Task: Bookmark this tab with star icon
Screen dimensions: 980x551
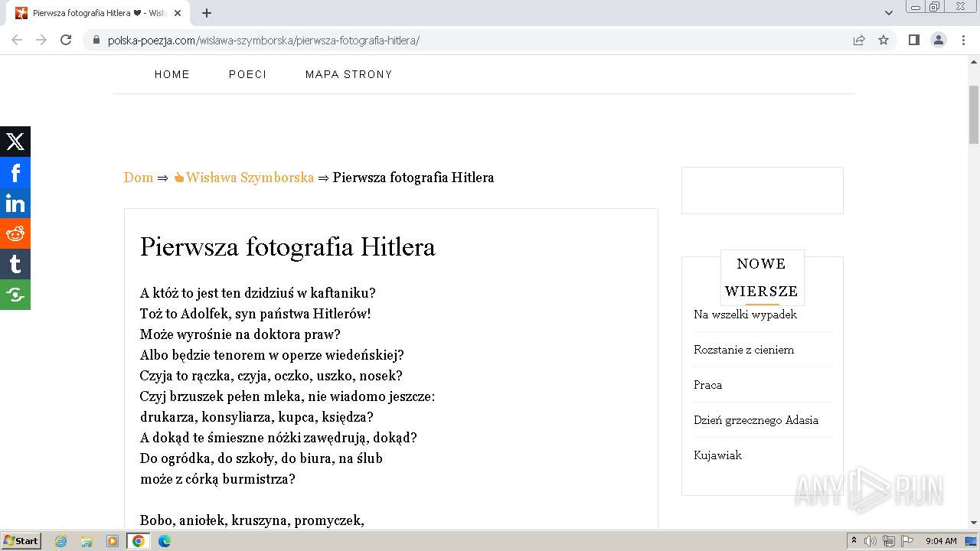Action: (x=884, y=41)
